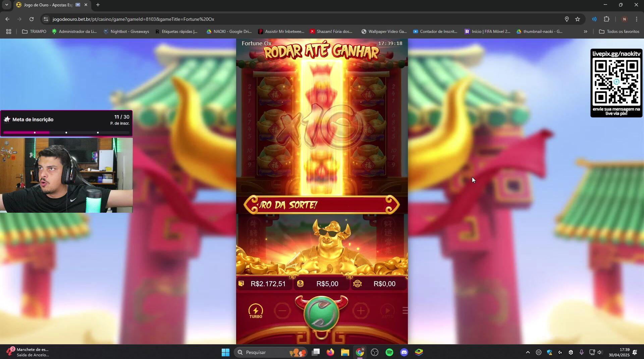Open the game's hamburger menu
This screenshot has width=644, height=359.
click(405, 311)
